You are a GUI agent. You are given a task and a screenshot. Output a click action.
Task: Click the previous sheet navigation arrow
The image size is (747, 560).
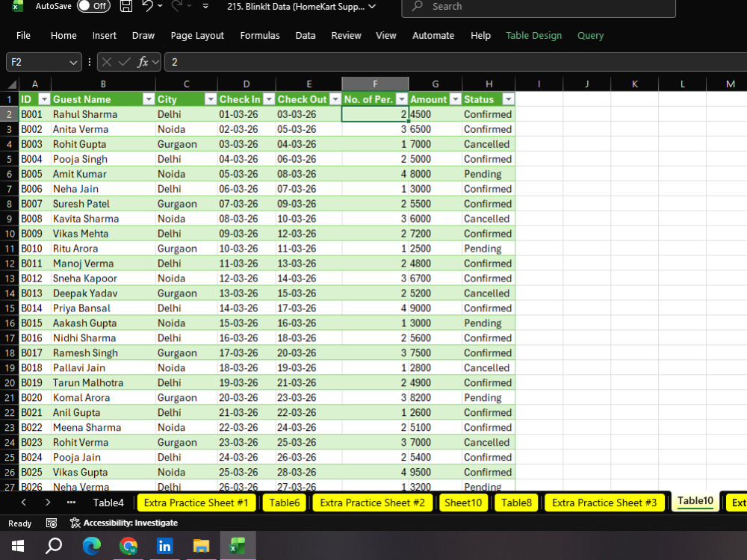[24, 503]
